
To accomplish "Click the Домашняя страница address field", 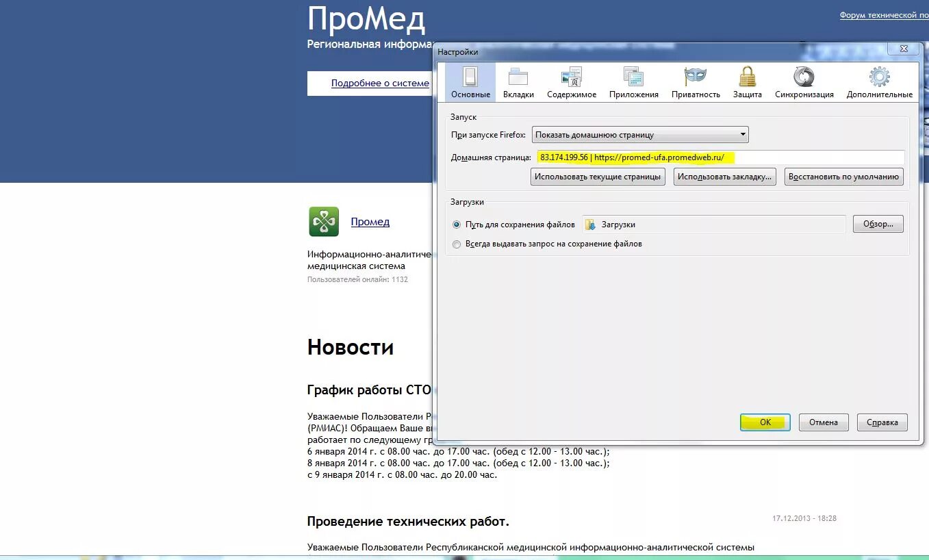I will 720,157.
